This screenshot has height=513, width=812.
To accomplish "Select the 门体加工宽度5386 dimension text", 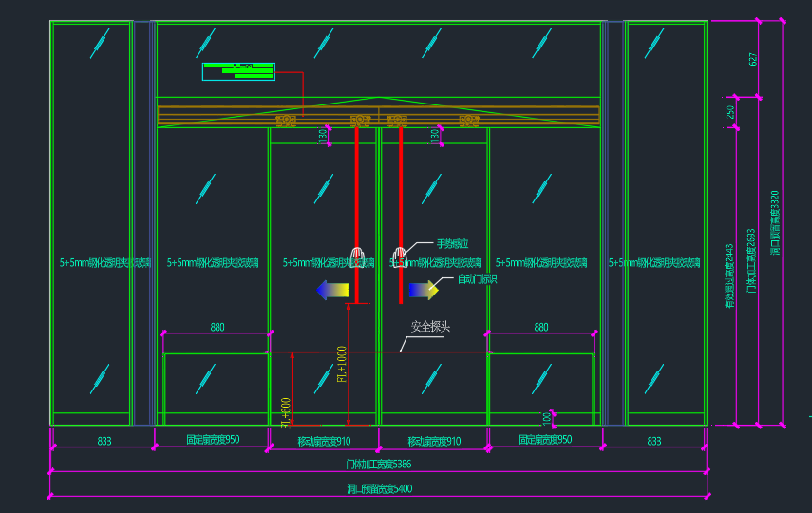I will (x=380, y=465).
